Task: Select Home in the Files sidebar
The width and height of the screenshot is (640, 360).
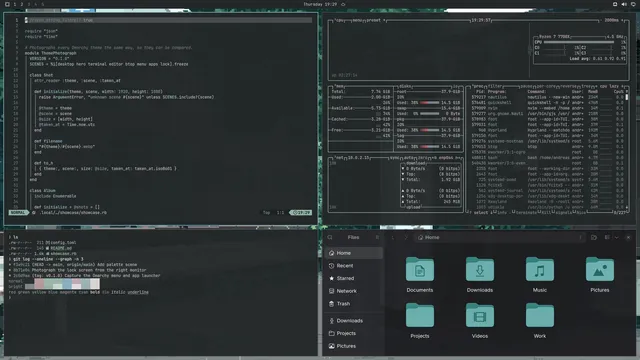Action: pos(354,253)
